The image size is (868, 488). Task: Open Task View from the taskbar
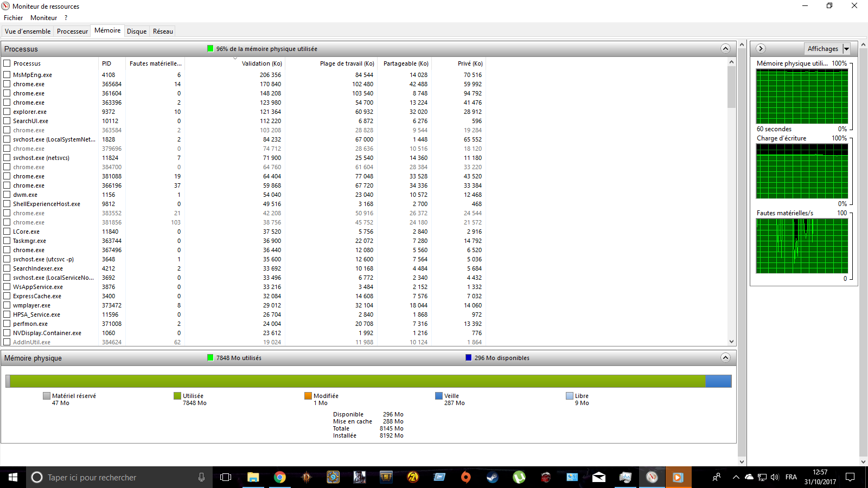point(226,477)
